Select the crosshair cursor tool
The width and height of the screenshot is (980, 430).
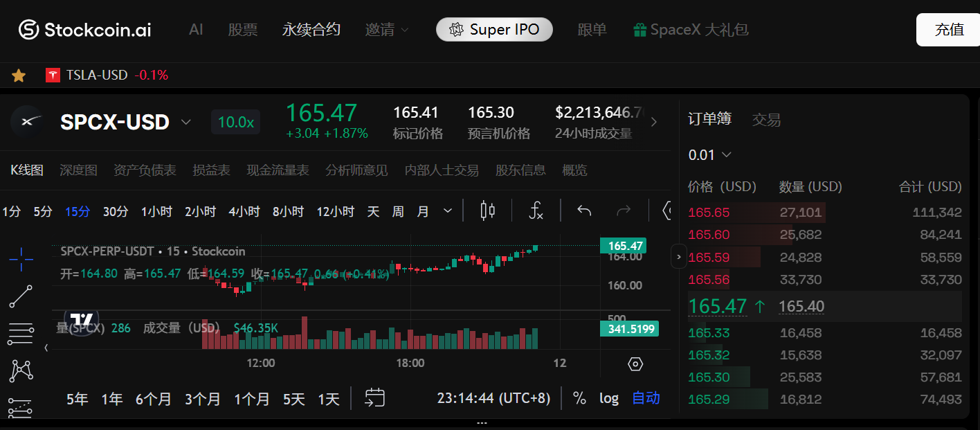(x=21, y=259)
